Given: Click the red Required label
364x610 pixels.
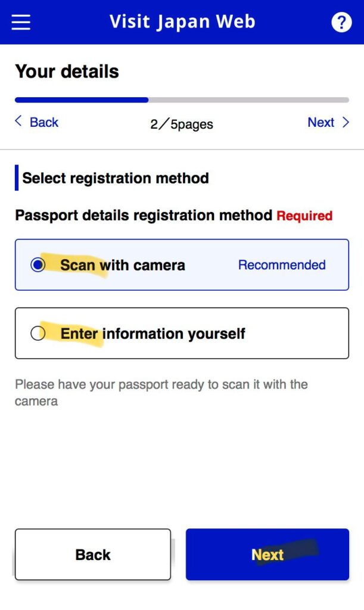Looking at the screenshot, I should pos(304,216).
